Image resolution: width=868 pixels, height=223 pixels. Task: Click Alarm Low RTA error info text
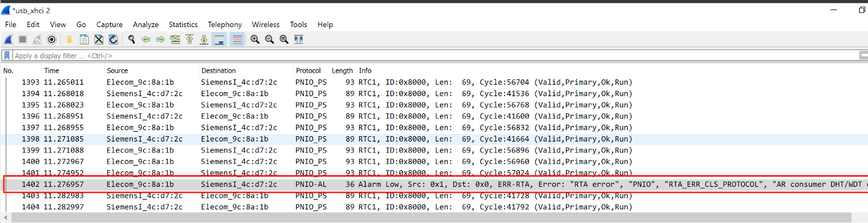pyautogui.click(x=613, y=184)
